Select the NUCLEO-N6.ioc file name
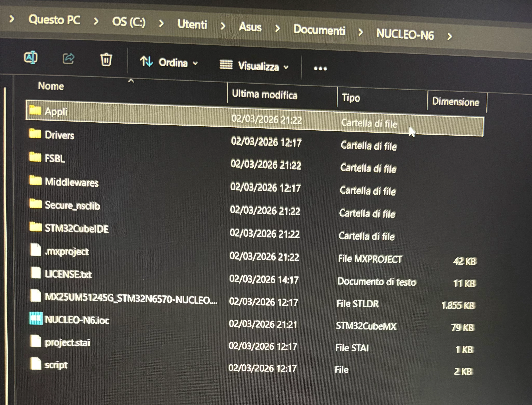532x405 pixels. 77,320
